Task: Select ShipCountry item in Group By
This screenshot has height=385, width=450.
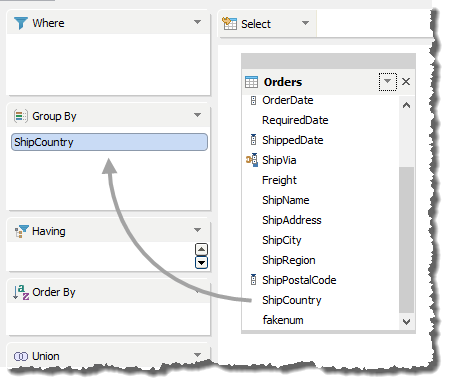Action: tap(109, 142)
